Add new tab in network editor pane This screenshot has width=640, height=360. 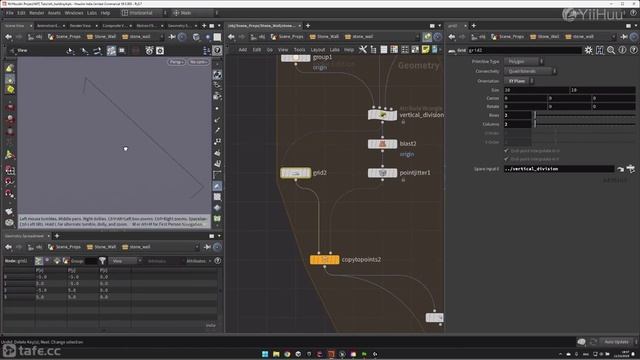pos(308,26)
